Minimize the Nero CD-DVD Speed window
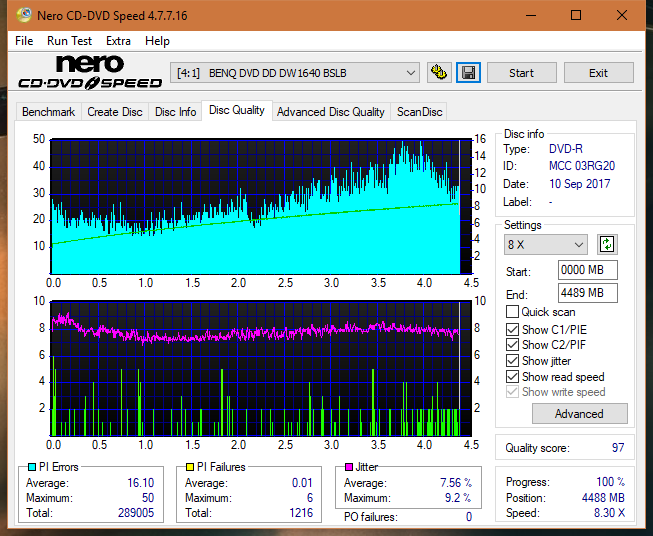The width and height of the screenshot is (653, 536). [x=531, y=15]
